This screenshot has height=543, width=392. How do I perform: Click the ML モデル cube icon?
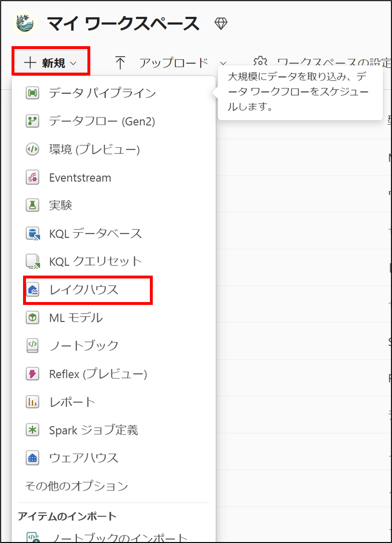pyautogui.click(x=33, y=317)
